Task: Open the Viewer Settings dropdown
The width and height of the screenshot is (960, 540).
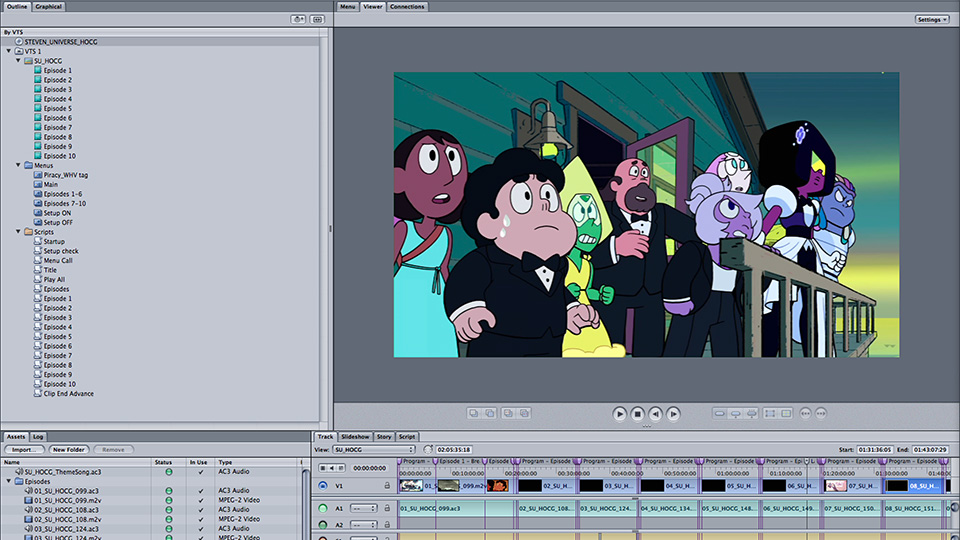Action: (932, 20)
